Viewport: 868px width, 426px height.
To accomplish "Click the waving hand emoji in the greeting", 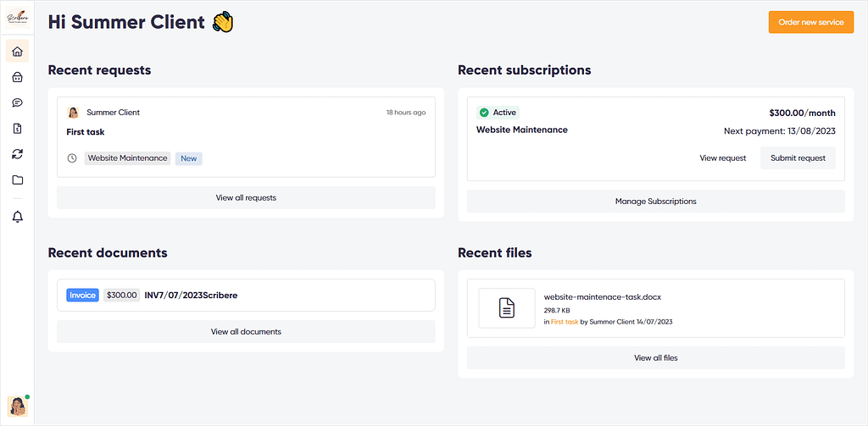I will 223,22.
